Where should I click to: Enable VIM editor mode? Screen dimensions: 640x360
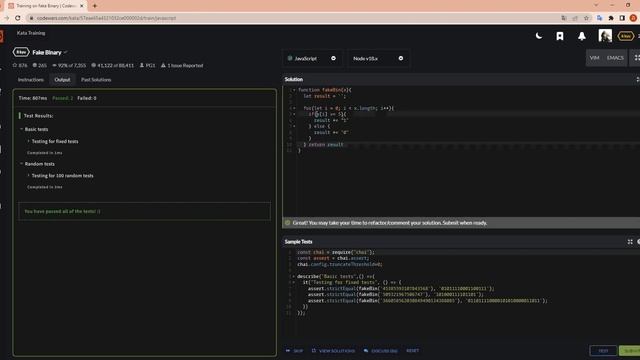click(594, 58)
